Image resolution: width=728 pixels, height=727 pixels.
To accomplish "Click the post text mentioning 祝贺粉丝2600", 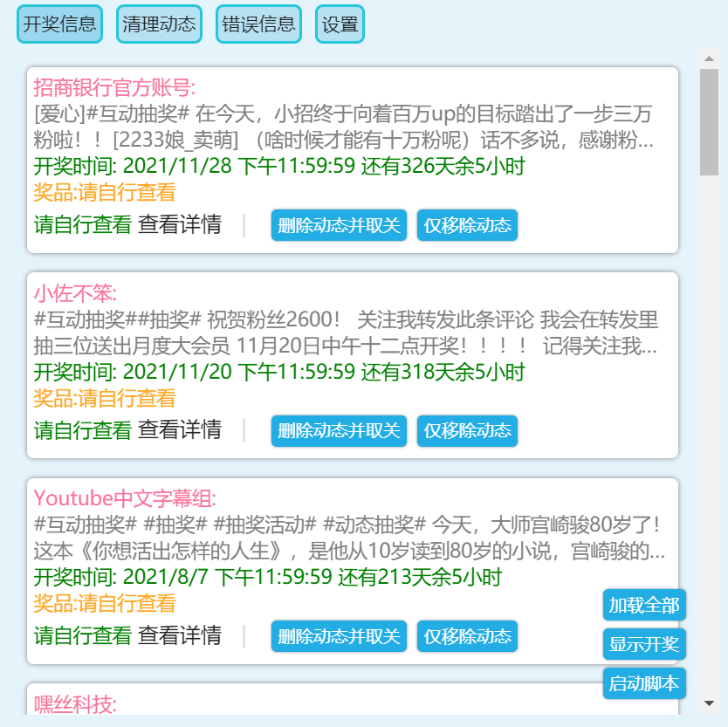I will pos(346,333).
